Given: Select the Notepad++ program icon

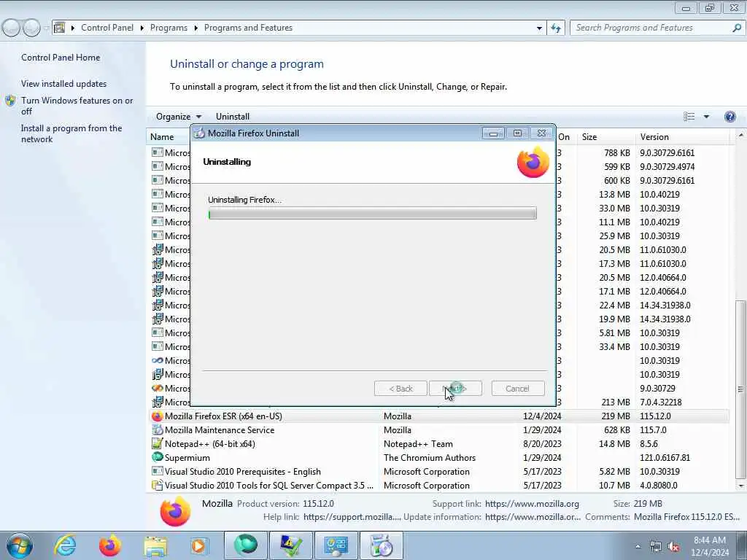Looking at the screenshot, I should pos(158,444).
